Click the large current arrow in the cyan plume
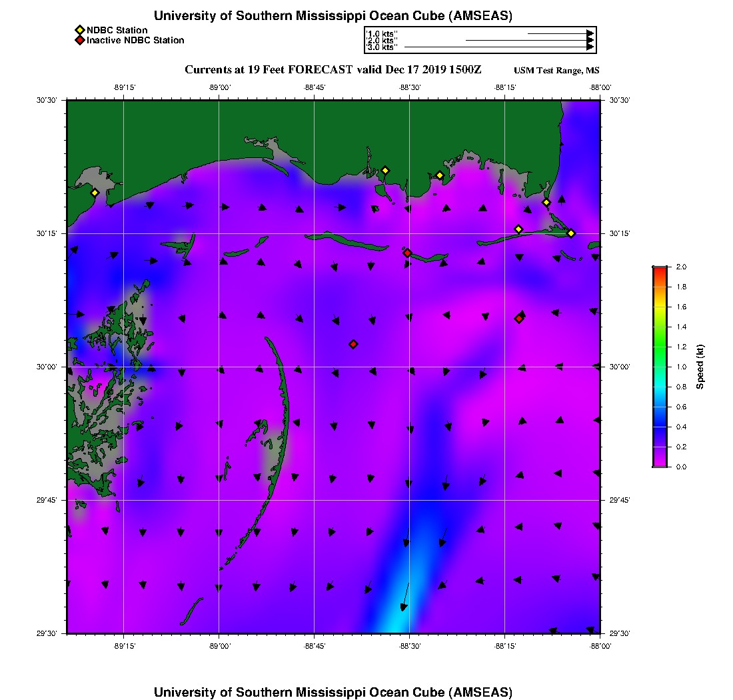Image resolution: width=733 pixels, height=700 pixels. point(405,595)
